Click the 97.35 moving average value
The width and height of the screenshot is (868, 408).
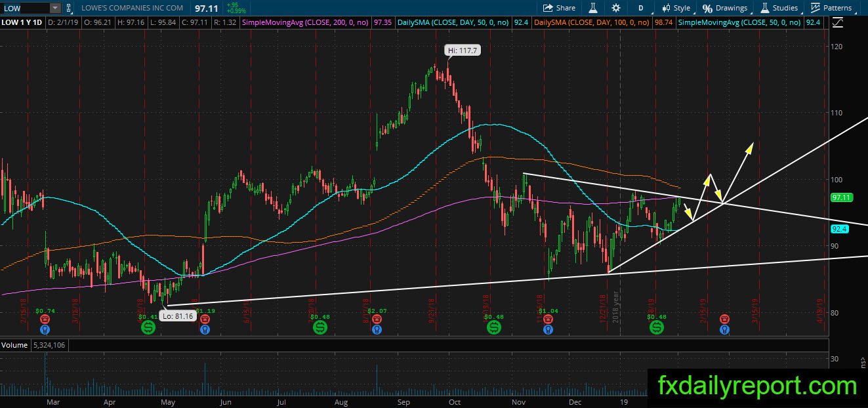click(x=382, y=22)
